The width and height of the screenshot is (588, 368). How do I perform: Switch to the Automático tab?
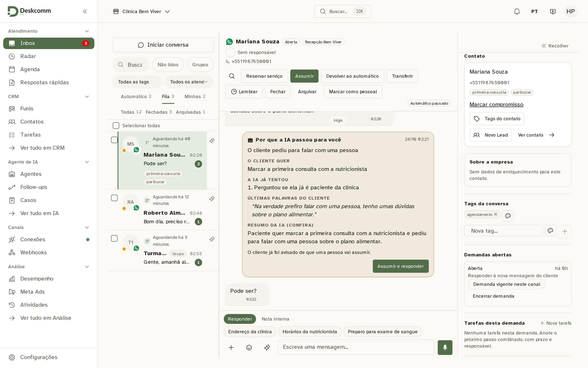coord(136,96)
